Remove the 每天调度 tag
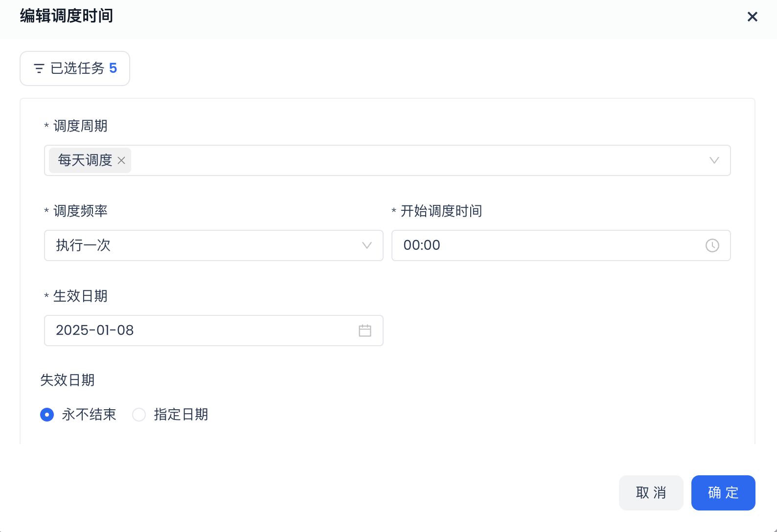Screen dimensions: 777x532 point(122,160)
